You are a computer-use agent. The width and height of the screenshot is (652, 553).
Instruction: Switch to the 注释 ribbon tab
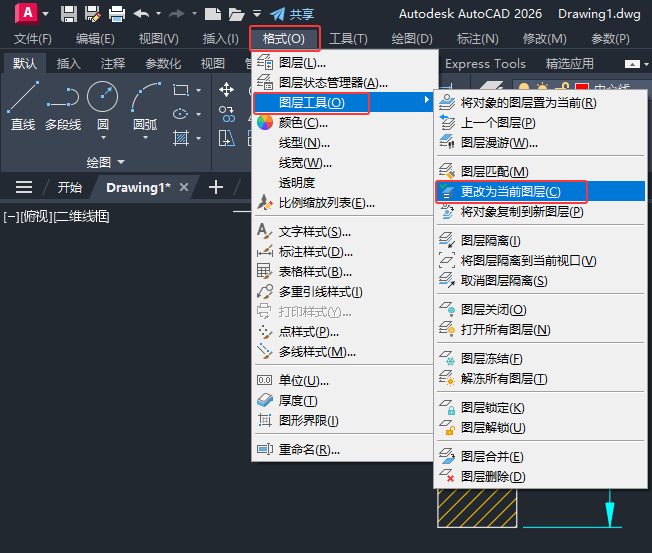(113, 64)
